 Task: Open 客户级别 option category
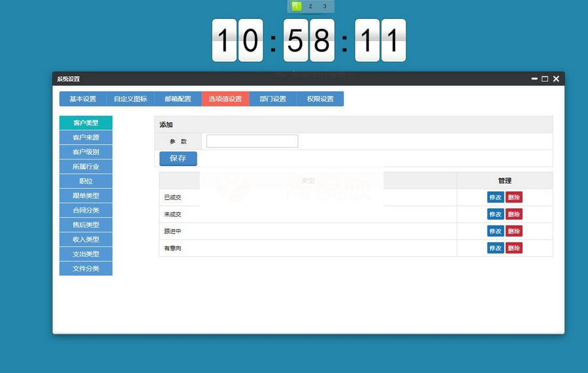click(86, 152)
